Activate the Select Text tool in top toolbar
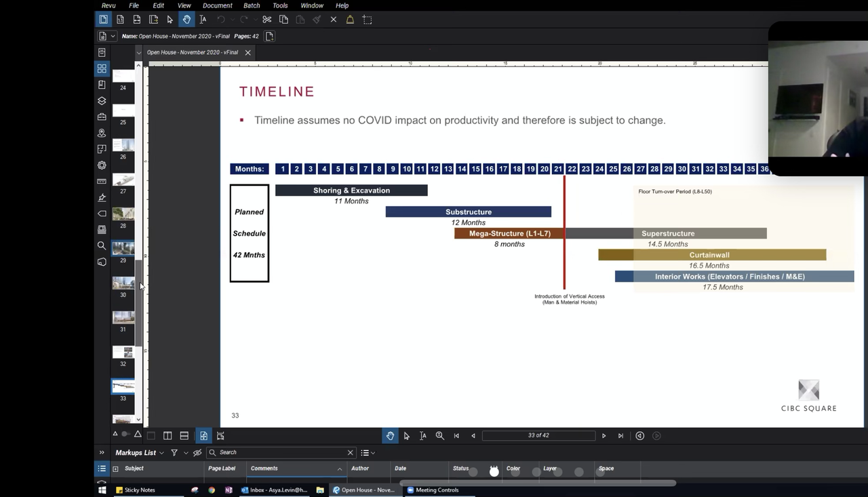Image resolution: width=868 pixels, height=497 pixels. [x=202, y=20]
